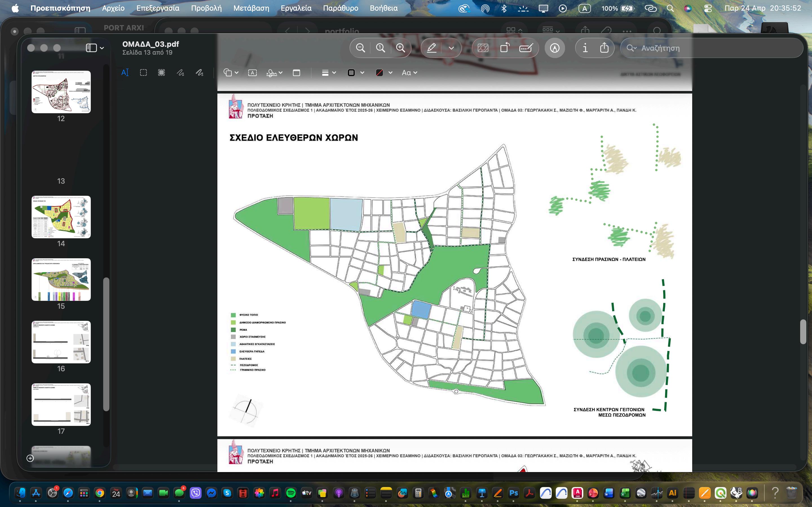Add a page with the sidebar plus button
Viewport: 812px width, 507px height.
point(30,458)
